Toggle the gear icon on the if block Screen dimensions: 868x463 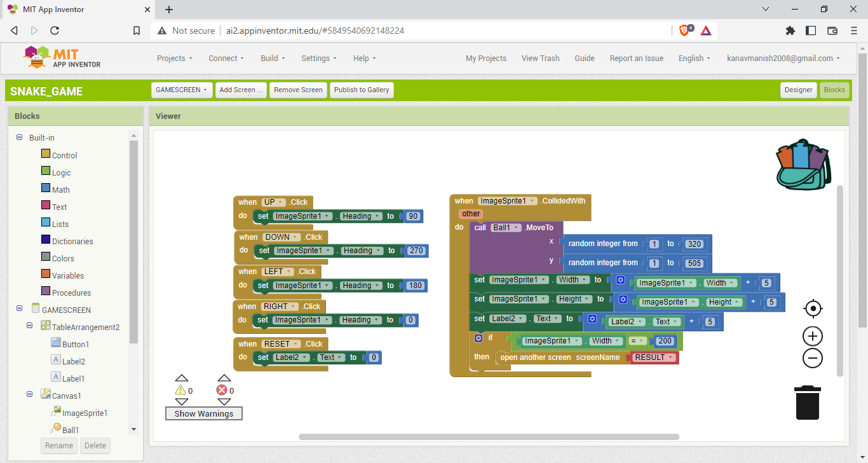[x=479, y=338]
